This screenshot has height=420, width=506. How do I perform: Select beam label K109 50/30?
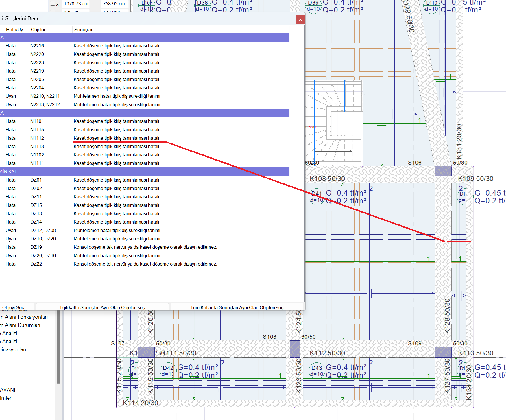coord(476,179)
